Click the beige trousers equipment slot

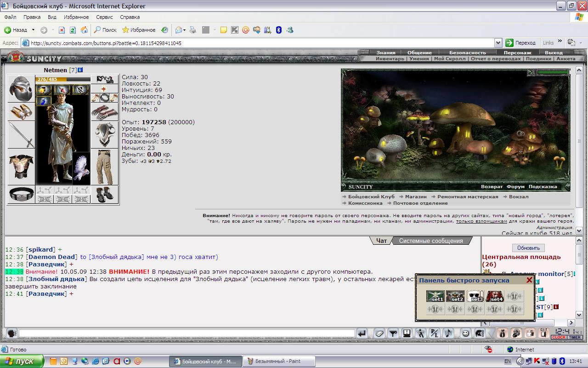pos(105,167)
